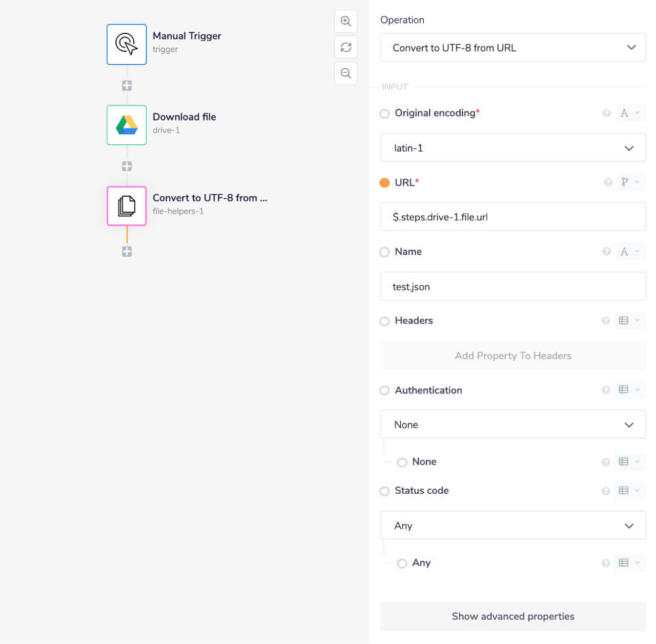Expand the Original encoding latin-1 dropdown

[x=513, y=148]
